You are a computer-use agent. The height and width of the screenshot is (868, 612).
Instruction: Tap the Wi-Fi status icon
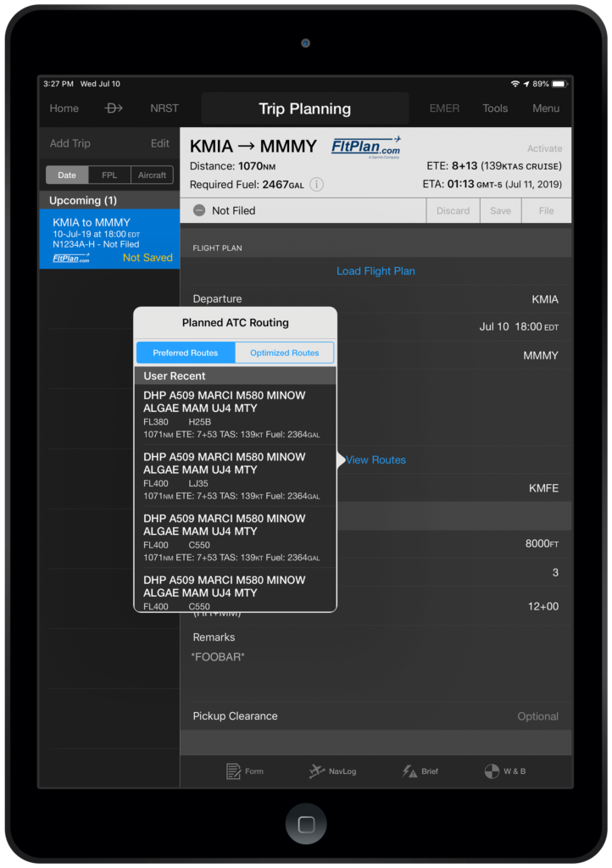(x=515, y=84)
